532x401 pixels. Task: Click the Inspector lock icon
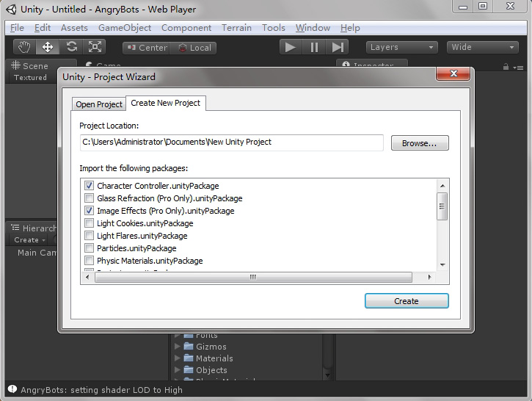506,67
